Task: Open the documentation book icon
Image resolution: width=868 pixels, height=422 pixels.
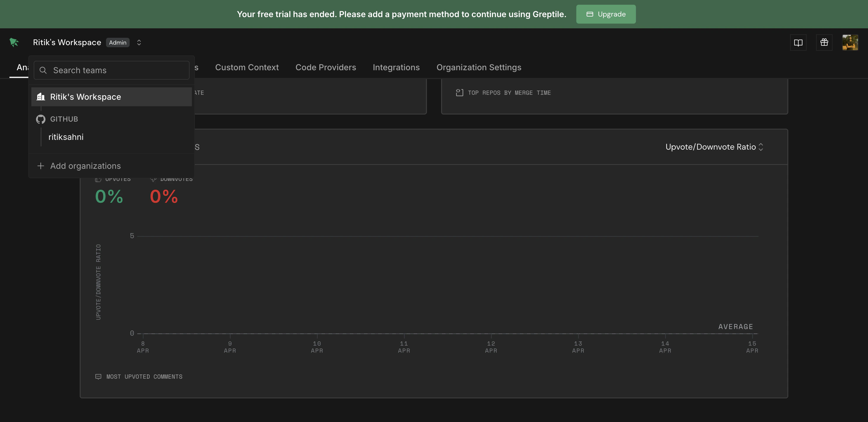Action: tap(798, 42)
